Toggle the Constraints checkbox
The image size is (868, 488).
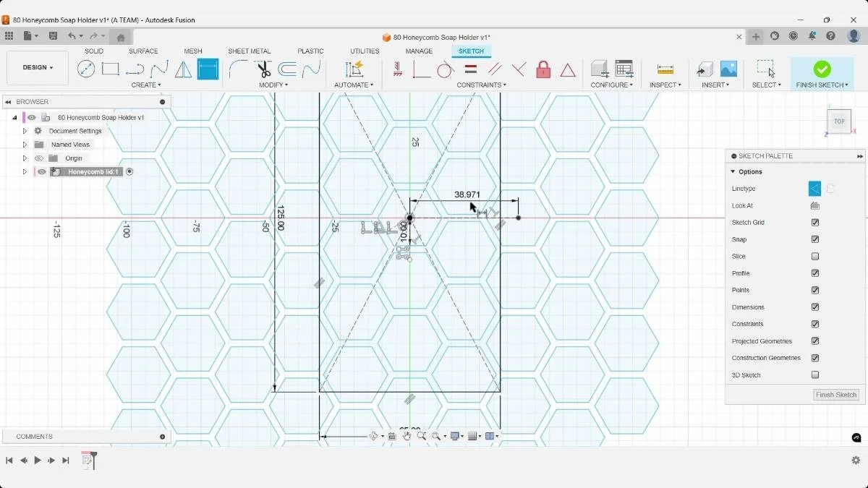coord(815,324)
